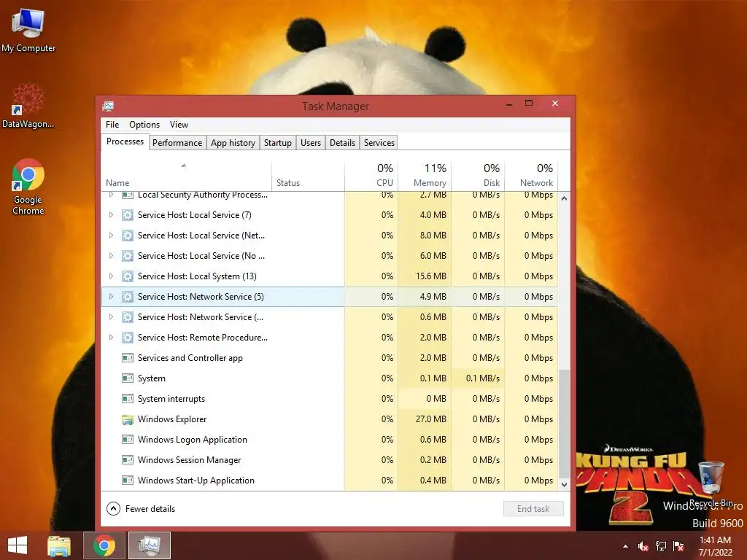This screenshot has height=560, width=747.
Task: Sort processes by Name column header
Action: tap(186, 175)
